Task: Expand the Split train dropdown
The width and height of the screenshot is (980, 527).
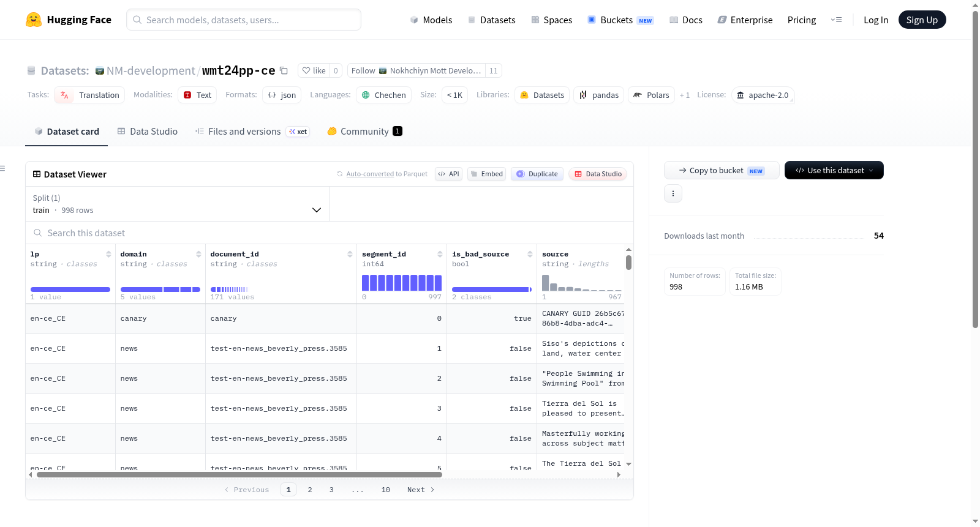Action: click(178, 204)
